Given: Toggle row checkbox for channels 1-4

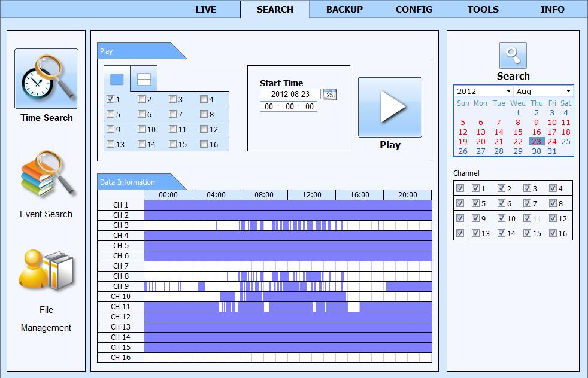Looking at the screenshot, I should 460,188.
